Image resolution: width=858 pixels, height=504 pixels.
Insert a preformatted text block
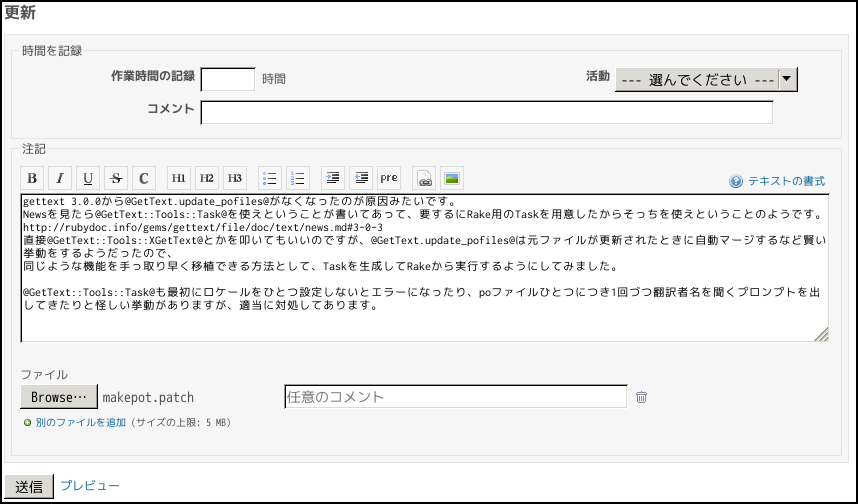389,178
